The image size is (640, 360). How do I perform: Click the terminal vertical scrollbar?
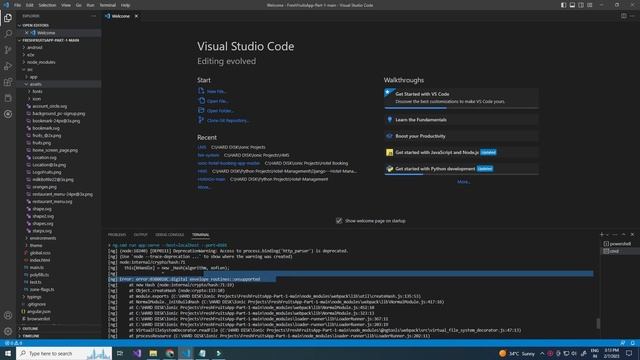click(x=598, y=323)
